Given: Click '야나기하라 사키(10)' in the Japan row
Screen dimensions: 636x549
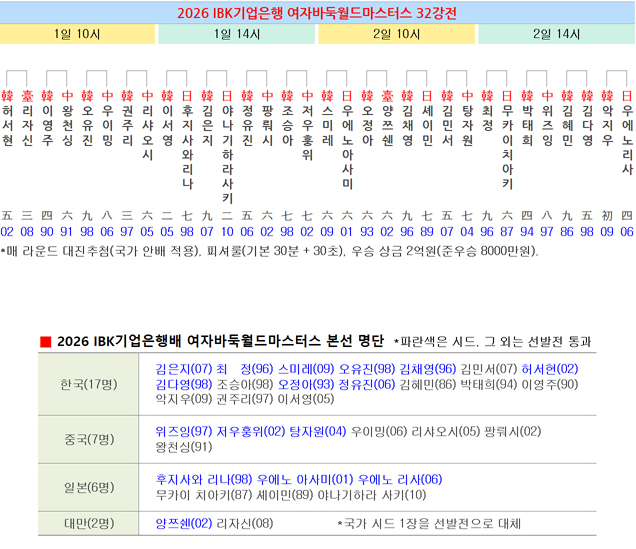Looking at the screenshot, I should point(372,495).
